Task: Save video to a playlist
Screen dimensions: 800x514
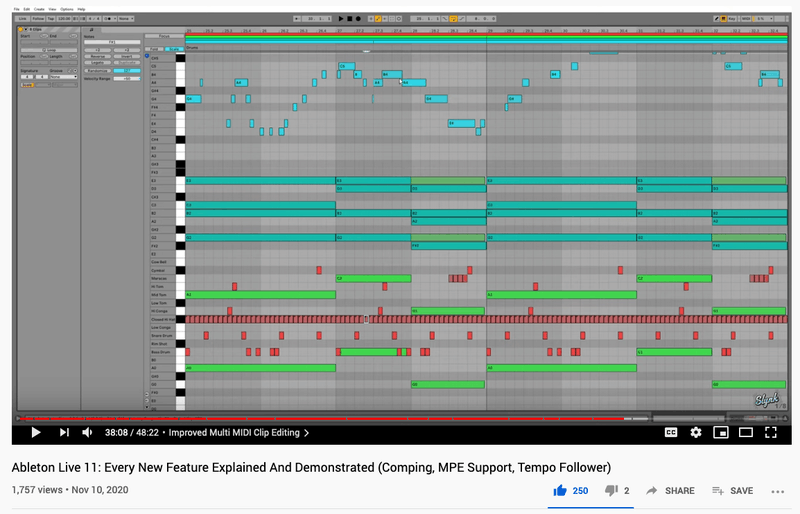Action: coord(732,491)
